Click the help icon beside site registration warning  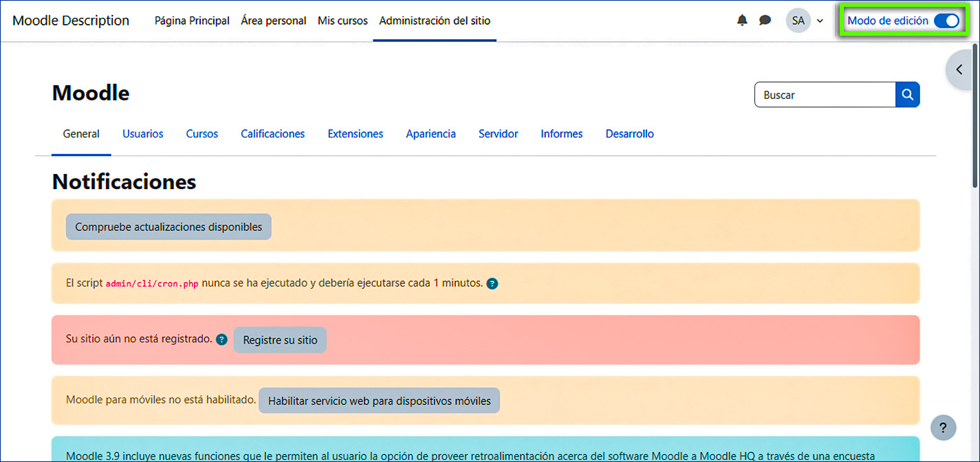221,339
